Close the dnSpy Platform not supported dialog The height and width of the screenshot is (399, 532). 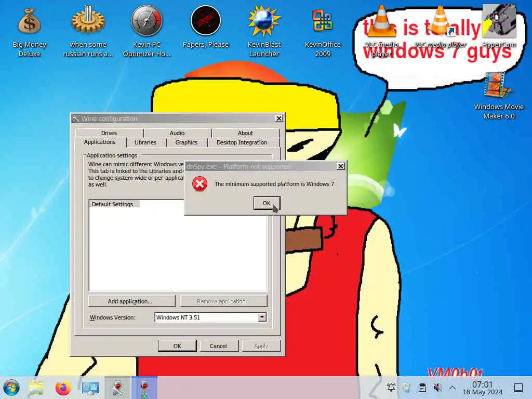pyautogui.click(x=341, y=166)
